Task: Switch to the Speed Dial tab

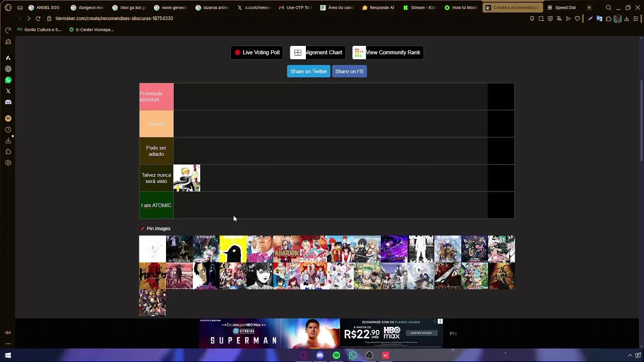Action: [562, 8]
